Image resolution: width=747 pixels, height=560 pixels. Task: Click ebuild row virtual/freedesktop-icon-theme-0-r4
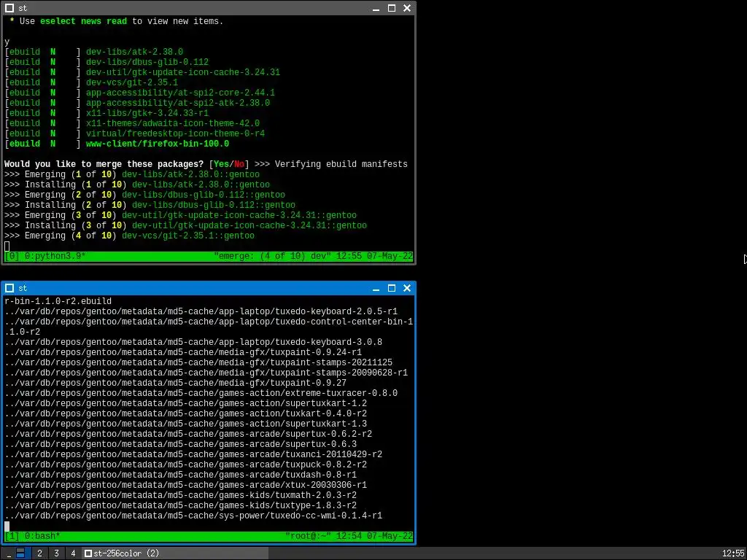tap(135, 134)
